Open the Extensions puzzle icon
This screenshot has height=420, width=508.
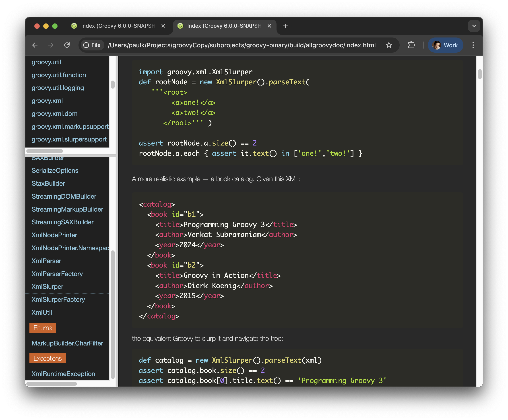click(411, 45)
